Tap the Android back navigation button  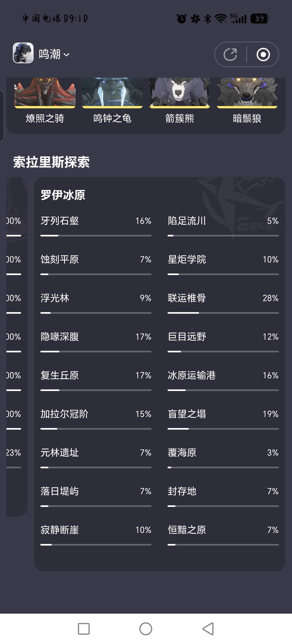[208, 629]
